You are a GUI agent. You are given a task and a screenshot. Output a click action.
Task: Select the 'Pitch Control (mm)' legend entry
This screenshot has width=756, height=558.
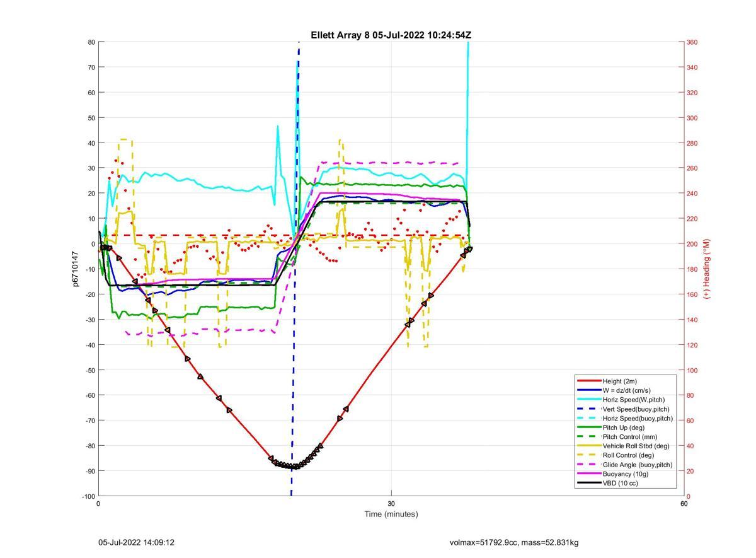click(630, 437)
